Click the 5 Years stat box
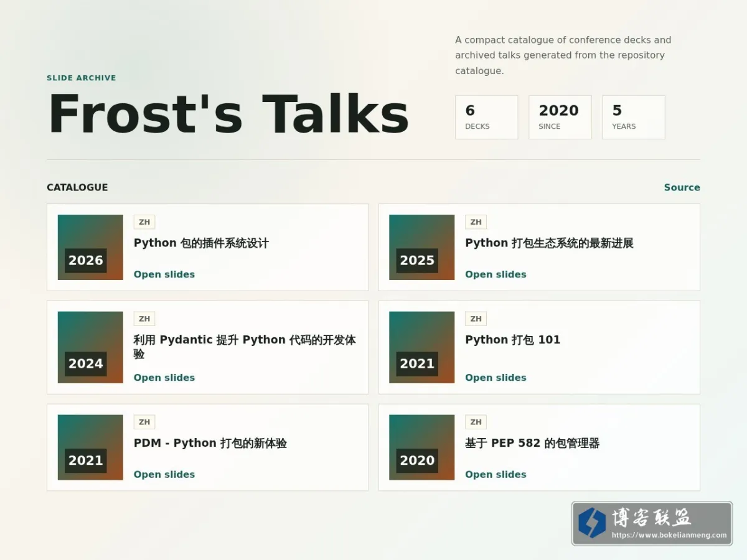 pos(633,117)
